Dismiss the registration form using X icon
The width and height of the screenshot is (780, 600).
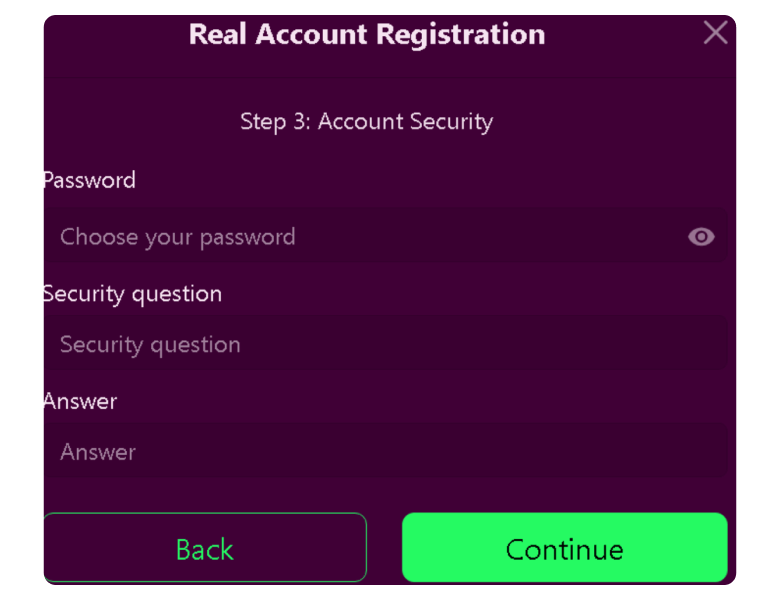(x=715, y=33)
